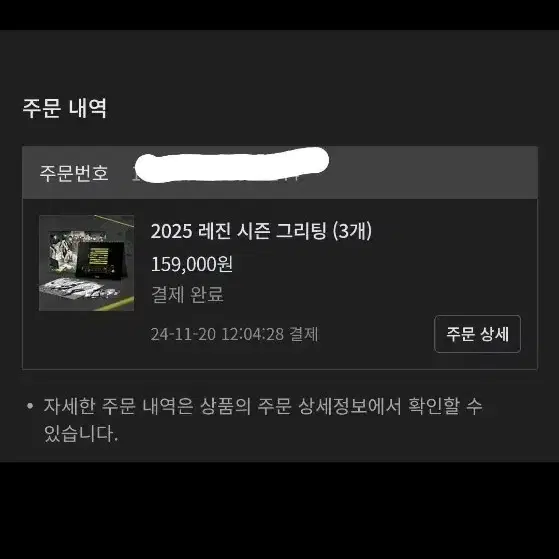559x559 pixels.
Task: Click the 있습니다. line of the notice
Action: pos(81,434)
